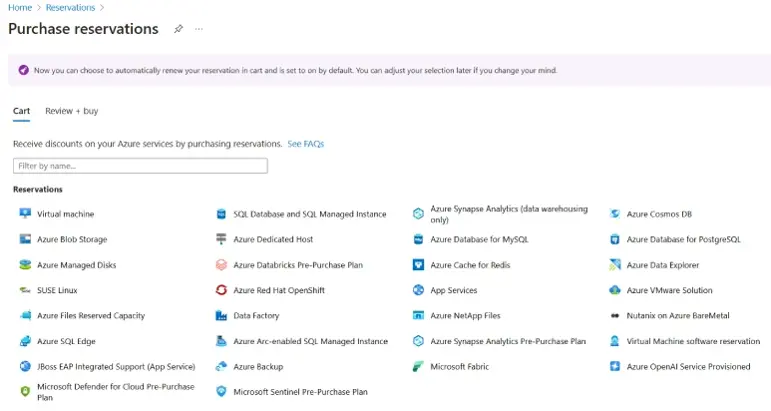Select the Azure Database for MySQL label

point(479,239)
